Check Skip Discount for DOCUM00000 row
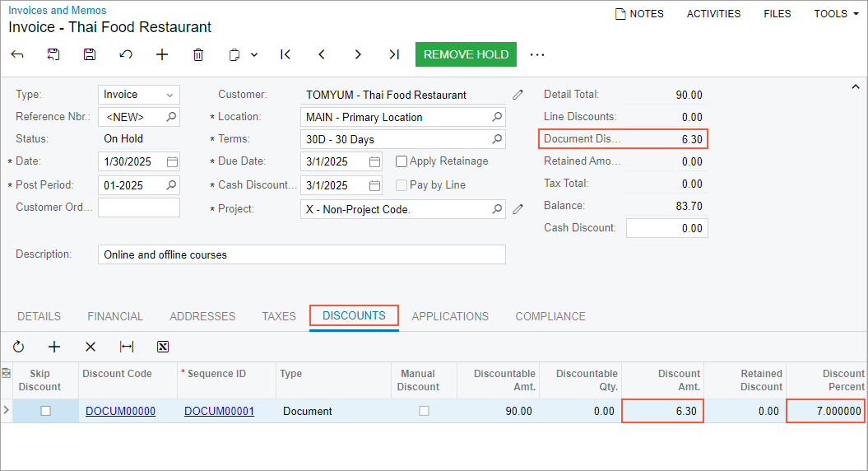 46,411
